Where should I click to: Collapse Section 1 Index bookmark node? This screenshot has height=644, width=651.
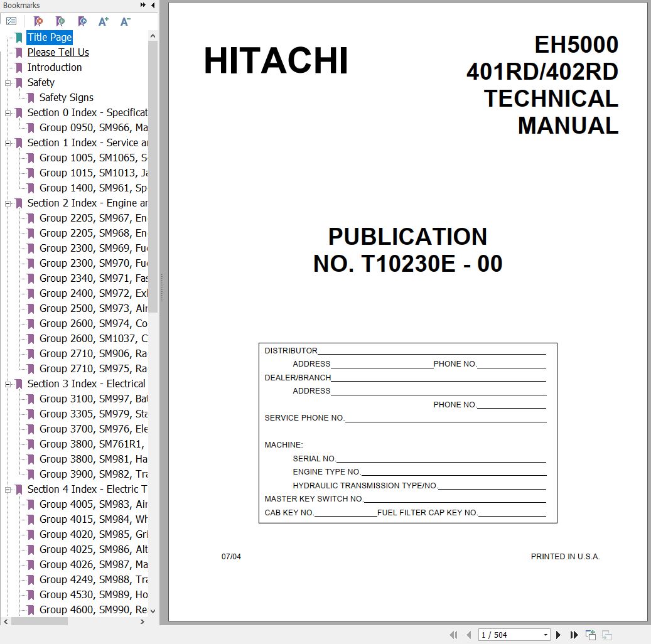click(8, 143)
